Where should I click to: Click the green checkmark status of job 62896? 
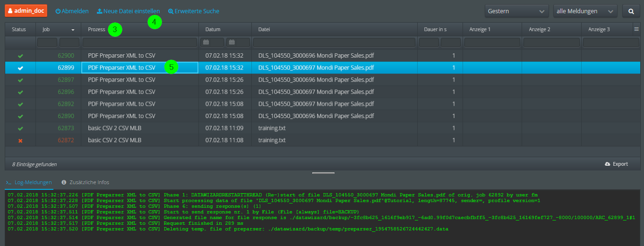[x=20, y=92]
